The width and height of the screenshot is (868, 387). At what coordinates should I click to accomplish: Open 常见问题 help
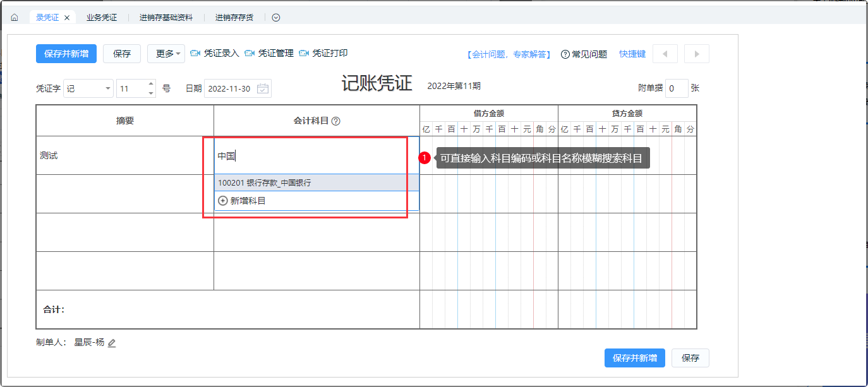(x=584, y=54)
